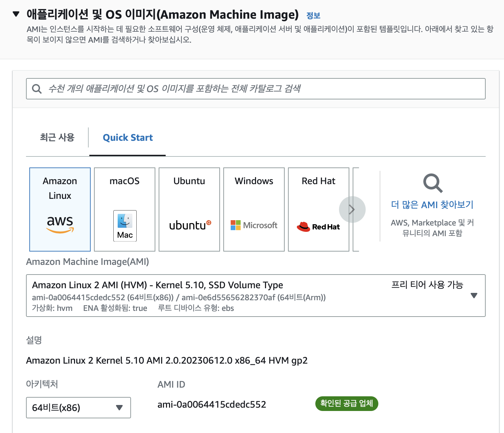Click text AWS, Marketplace 및 커뮤니티의 AMI 포함

tap(432, 228)
